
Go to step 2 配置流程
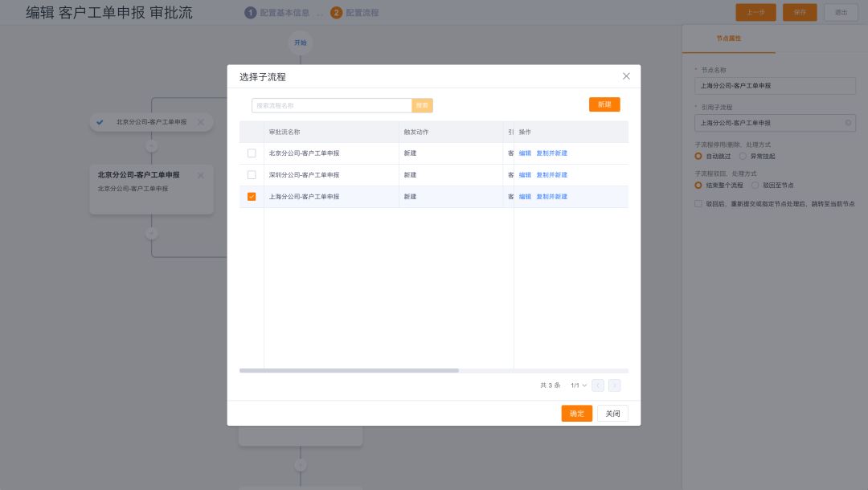(354, 13)
